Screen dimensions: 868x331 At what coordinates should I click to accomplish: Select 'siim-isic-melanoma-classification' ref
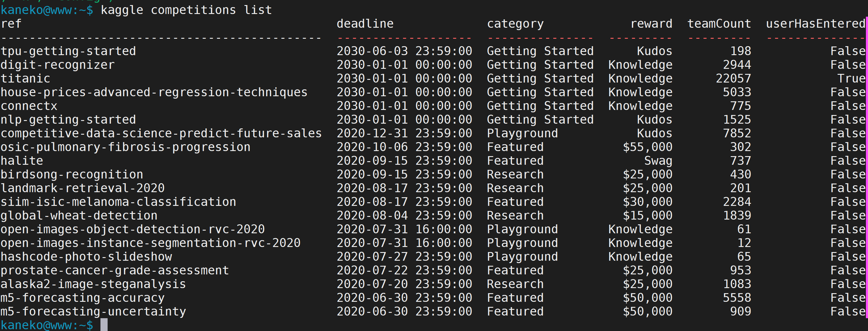[118, 202]
